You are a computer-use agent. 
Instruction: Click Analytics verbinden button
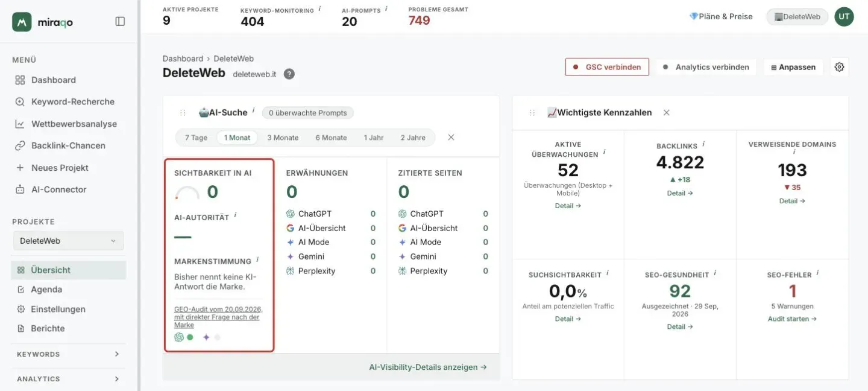pos(706,67)
